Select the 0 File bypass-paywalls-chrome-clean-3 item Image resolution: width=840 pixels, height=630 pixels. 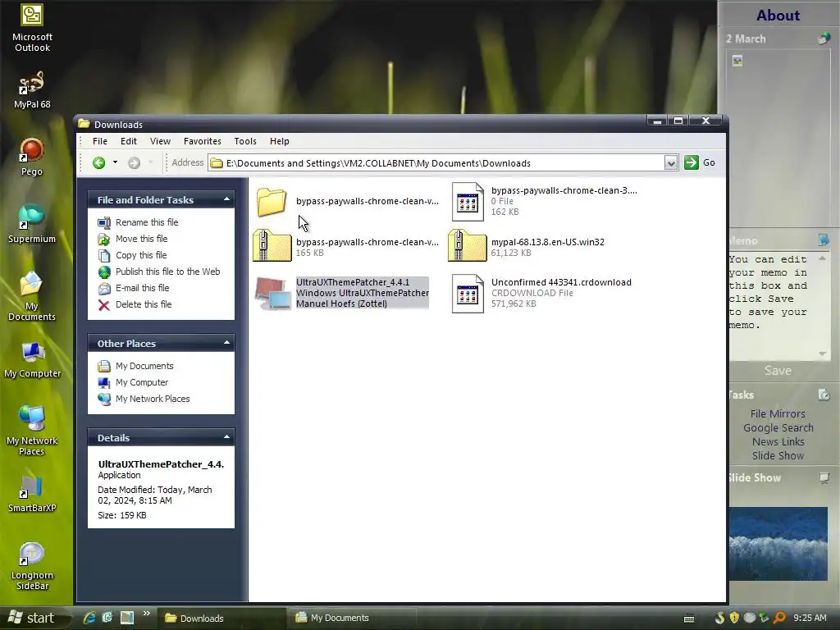[467, 202]
